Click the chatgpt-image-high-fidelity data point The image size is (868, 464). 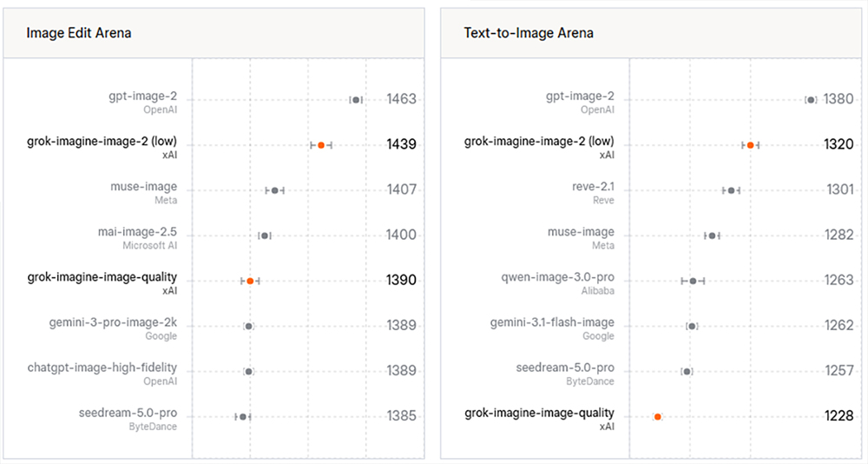pyautogui.click(x=248, y=371)
